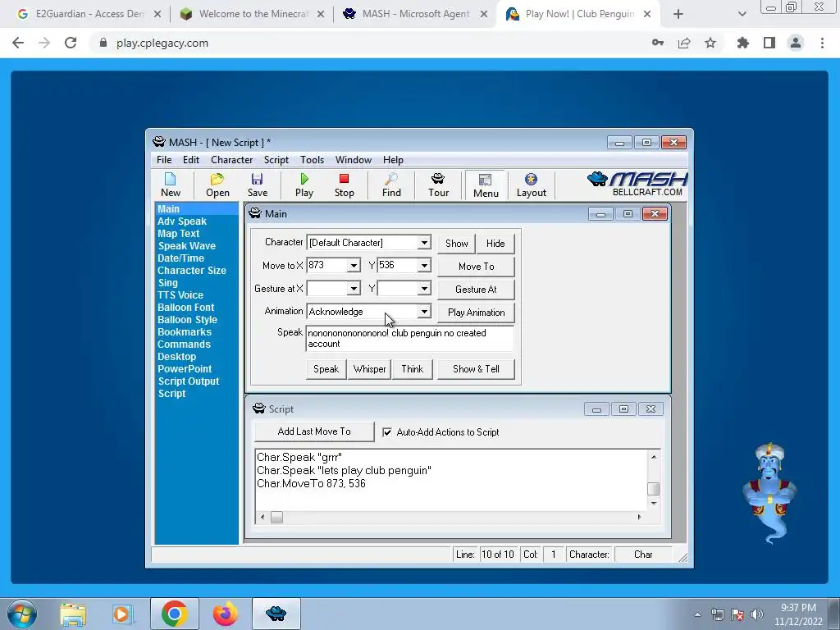Bookmark this page with the star icon

click(x=710, y=43)
